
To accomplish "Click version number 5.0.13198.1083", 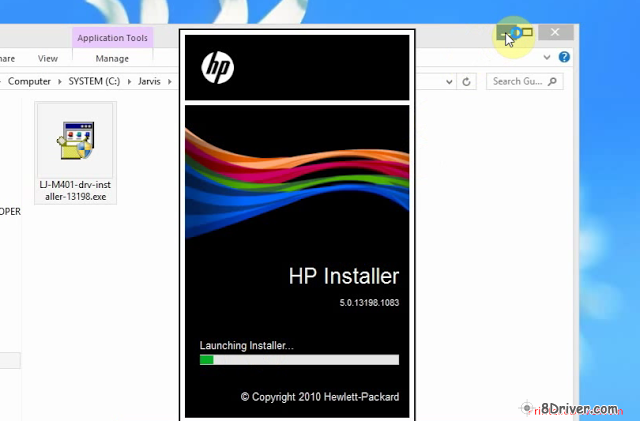I will (x=369, y=303).
